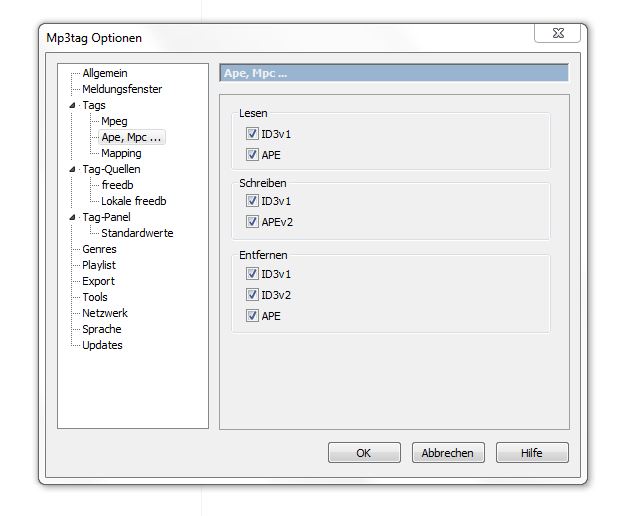Open the Mapping settings page
This screenshot has width=636, height=516.
pyautogui.click(x=121, y=153)
